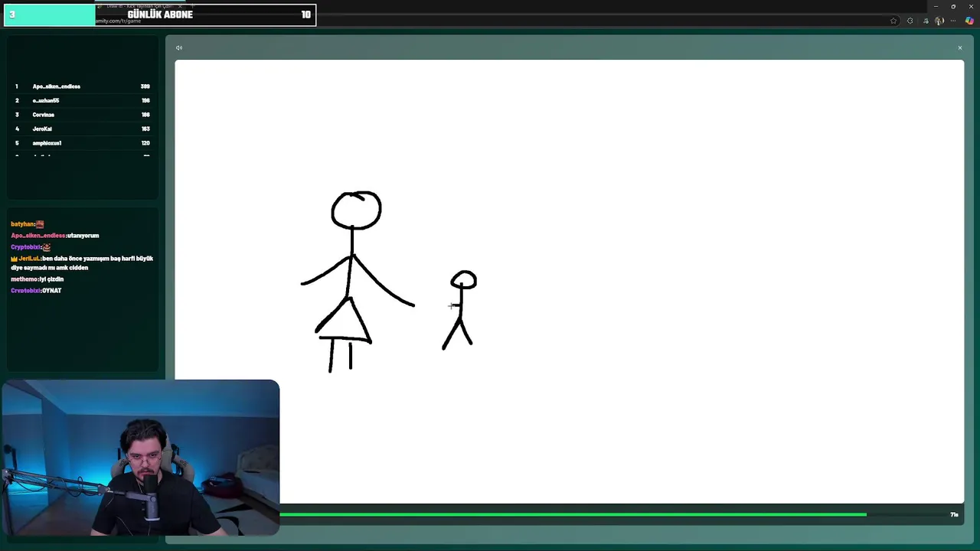Click the large stick figure's head
The width and height of the screenshot is (980, 551).
pos(356,210)
